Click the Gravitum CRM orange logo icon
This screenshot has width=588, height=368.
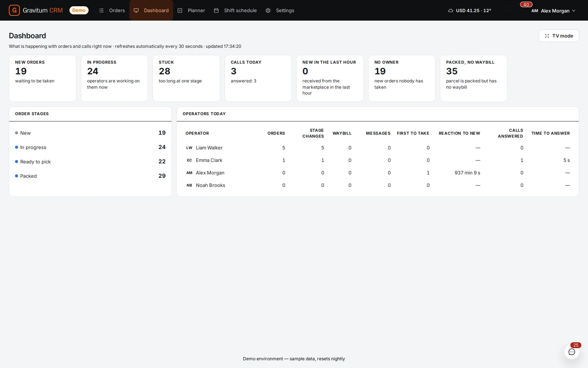coord(14,10)
